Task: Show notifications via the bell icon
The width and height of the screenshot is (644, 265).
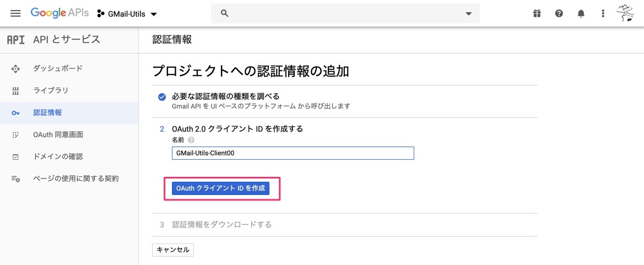Action: tap(581, 14)
